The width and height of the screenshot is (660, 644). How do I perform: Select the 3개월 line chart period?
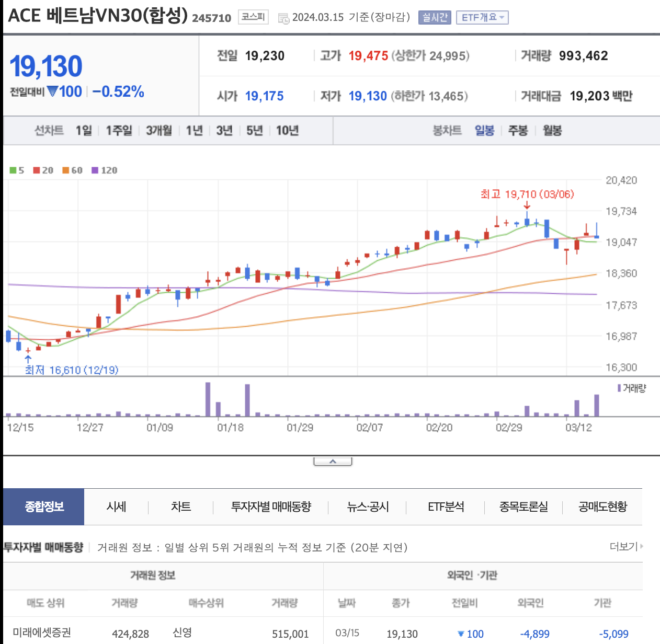(159, 131)
